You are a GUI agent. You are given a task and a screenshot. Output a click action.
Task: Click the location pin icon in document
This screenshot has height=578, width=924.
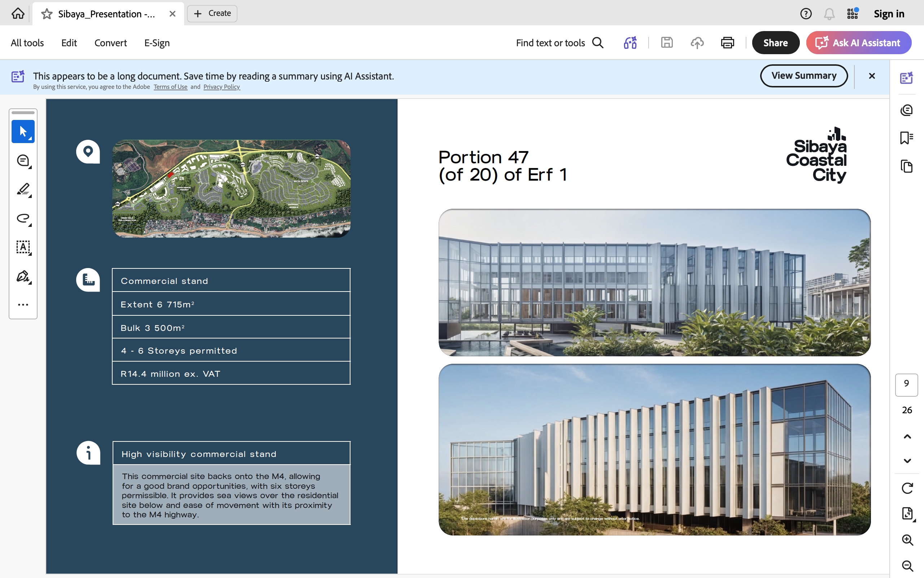(x=88, y=152)
